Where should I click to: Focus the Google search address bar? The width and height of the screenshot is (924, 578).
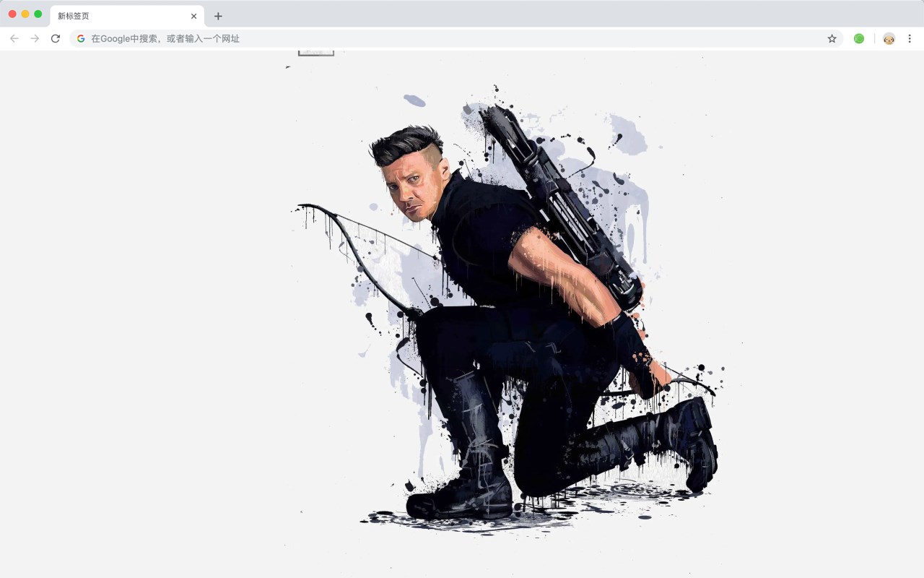tap(456, 38)
